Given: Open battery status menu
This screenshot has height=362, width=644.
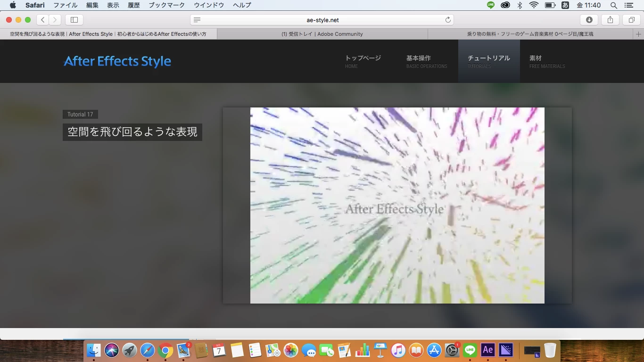Looking at the screenshot, I should (x=550, y=5).
